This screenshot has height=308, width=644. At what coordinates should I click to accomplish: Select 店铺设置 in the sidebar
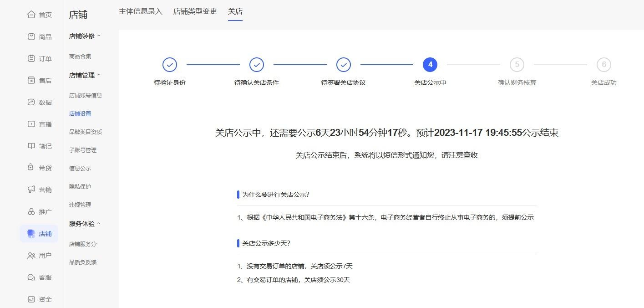tap(80, 114)
